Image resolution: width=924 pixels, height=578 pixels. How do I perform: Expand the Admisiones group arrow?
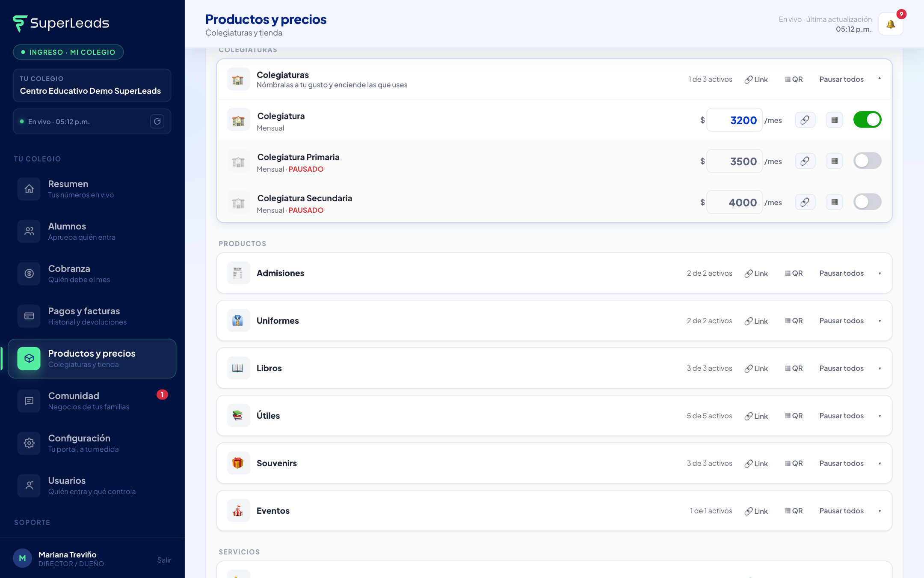[x=880, y=274]
